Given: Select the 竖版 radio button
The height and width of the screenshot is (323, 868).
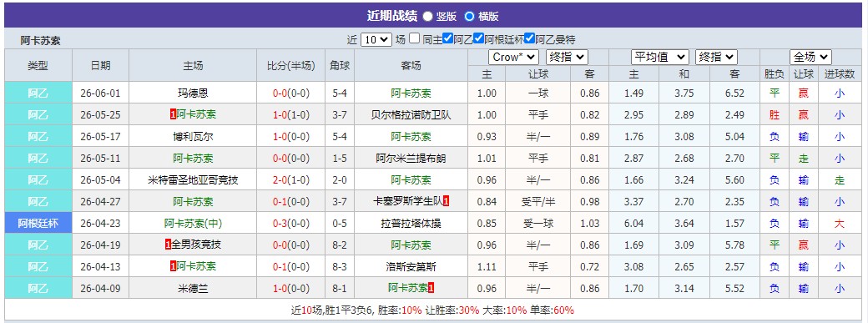Looking at the screenshot, I should (x=428, y=16).
